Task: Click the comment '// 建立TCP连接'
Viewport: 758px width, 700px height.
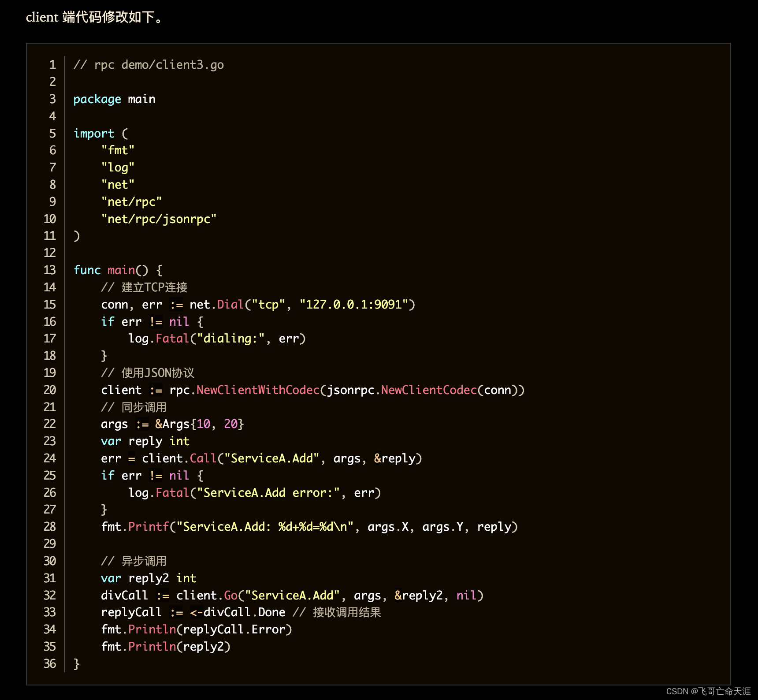Action: [x=144, y=287]
